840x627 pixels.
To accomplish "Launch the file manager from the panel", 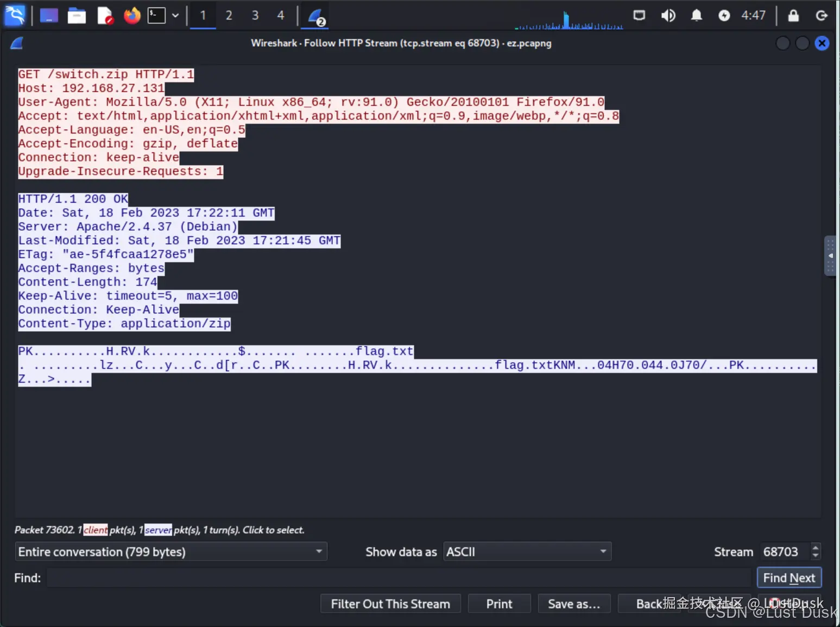I will [x=77, y=16].
